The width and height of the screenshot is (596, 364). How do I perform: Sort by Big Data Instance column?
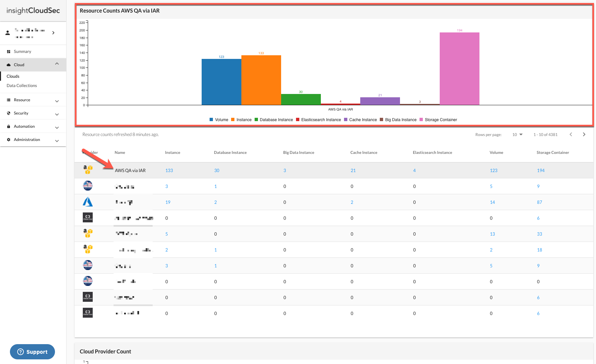299,153
